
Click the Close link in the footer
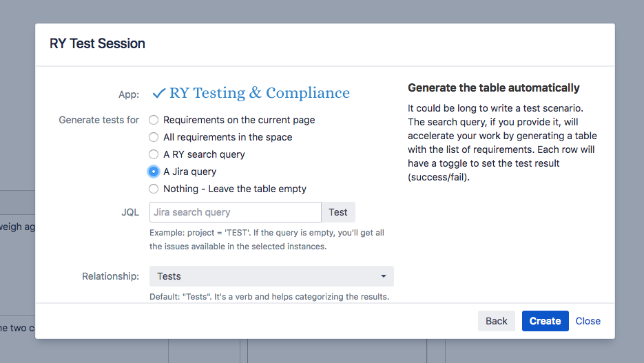tap(588, 321)
